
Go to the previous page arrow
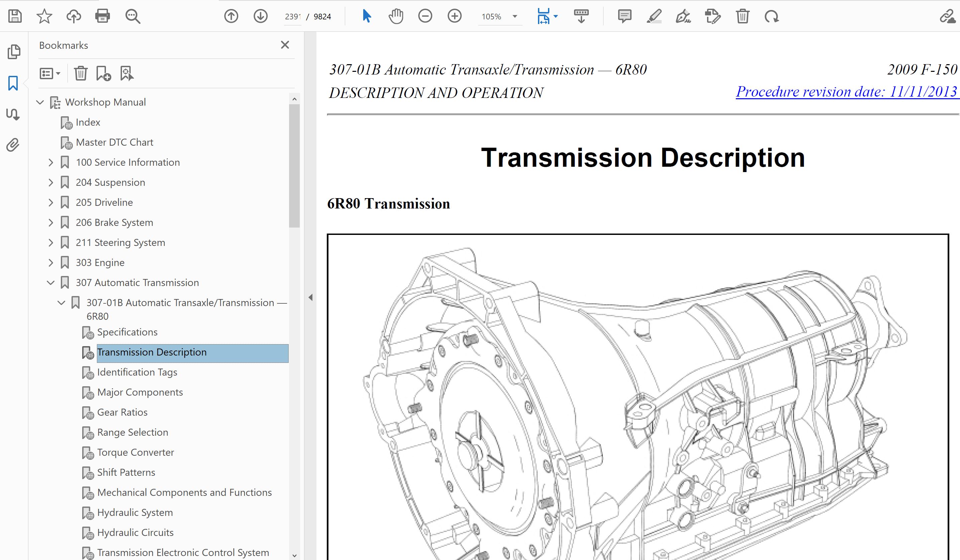pyautogui.click(x=231, y=16)
